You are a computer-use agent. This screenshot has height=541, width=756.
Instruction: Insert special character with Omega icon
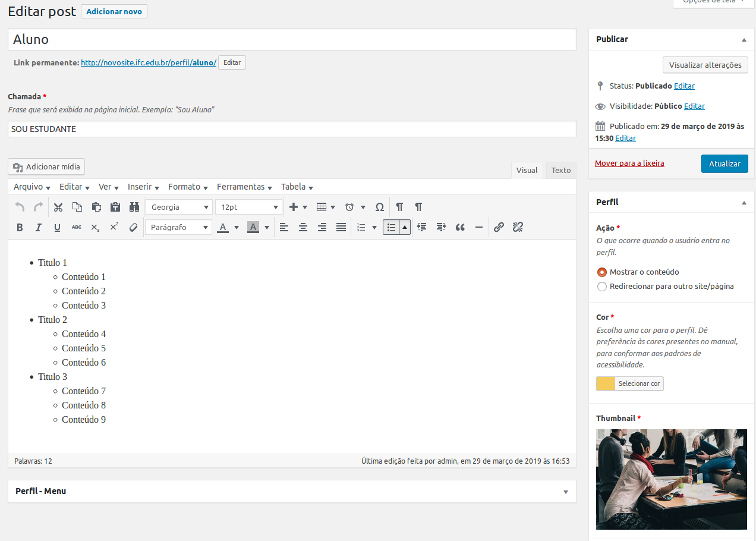(380, 207)
